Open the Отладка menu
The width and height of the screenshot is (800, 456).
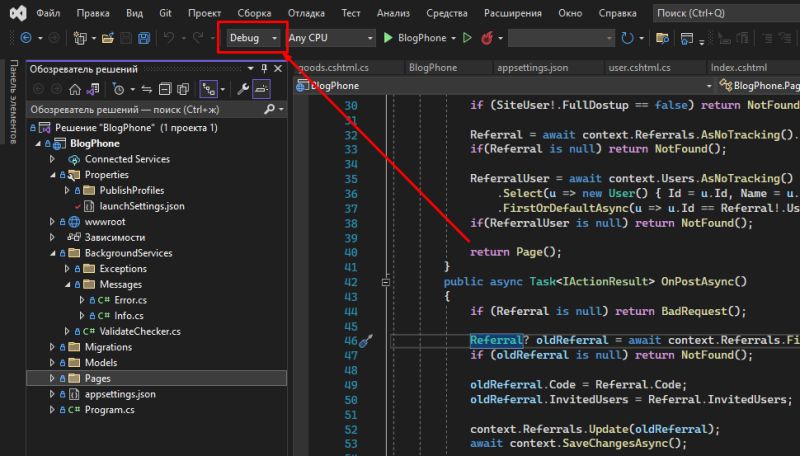tap(306, 13)
